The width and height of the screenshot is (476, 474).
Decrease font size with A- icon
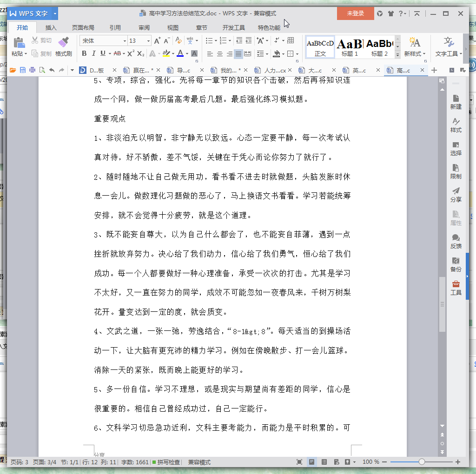pos(167,41)
